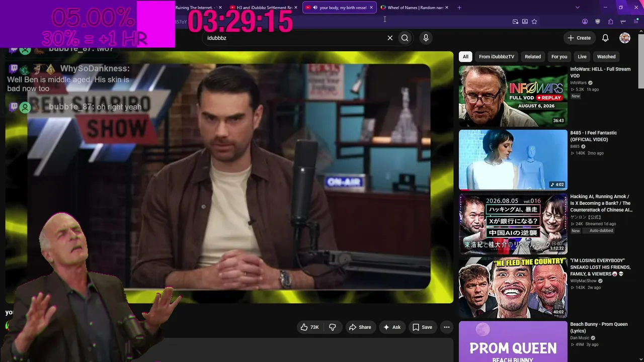This screenshot has width=644, height=362.
Task: Click the 'Auto-dubbed' badge
Action: tap(599, 231)
